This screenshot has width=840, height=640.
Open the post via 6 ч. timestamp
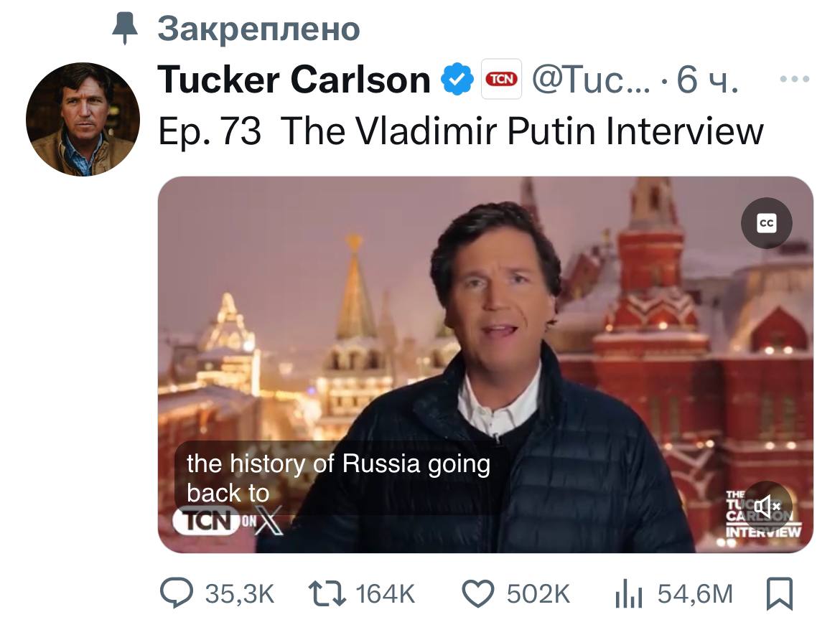[707, 80]
